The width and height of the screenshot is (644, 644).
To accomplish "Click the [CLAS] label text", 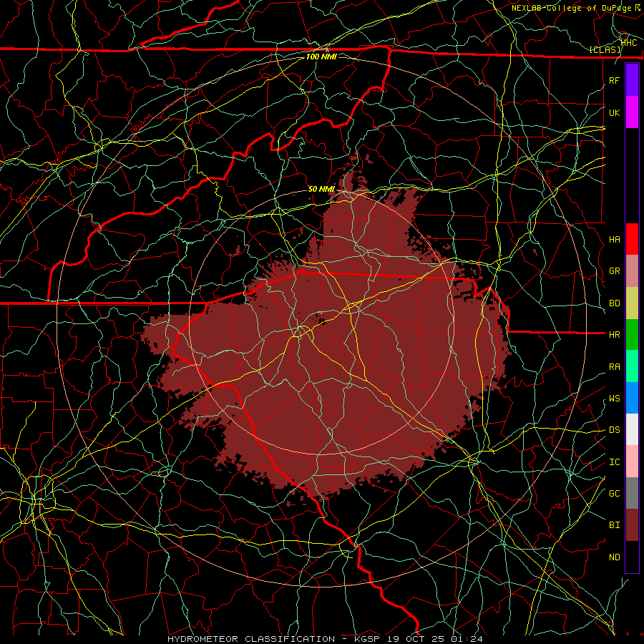I will [x=605, y=50].
